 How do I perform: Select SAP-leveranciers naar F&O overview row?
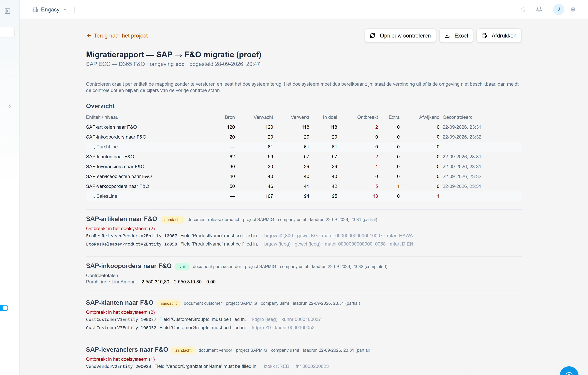point(303,167)
